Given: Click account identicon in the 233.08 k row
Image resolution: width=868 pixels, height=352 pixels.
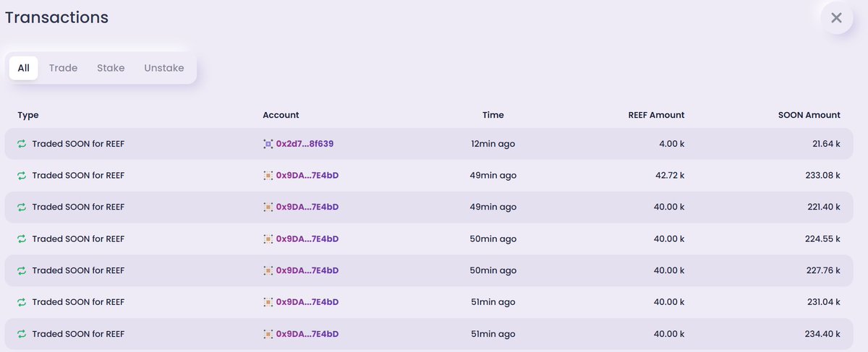Looking at the screenshot, I should click(x=268, y=176).
